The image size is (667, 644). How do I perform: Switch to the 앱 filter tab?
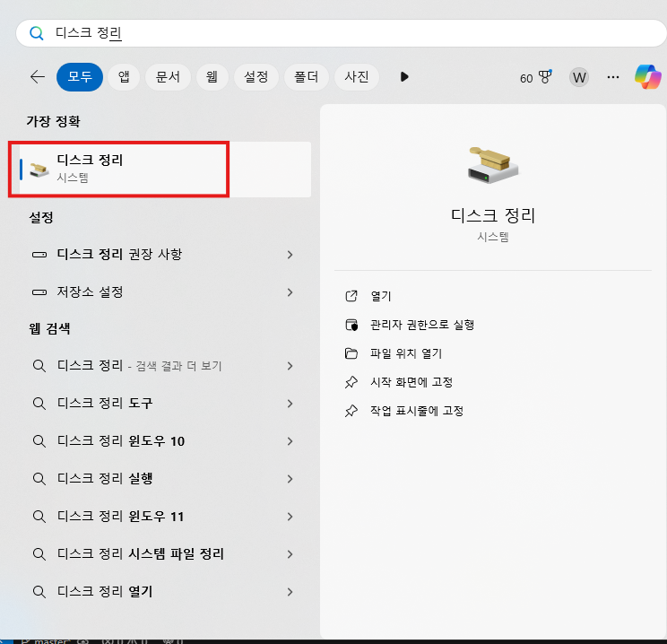(124, 77)
